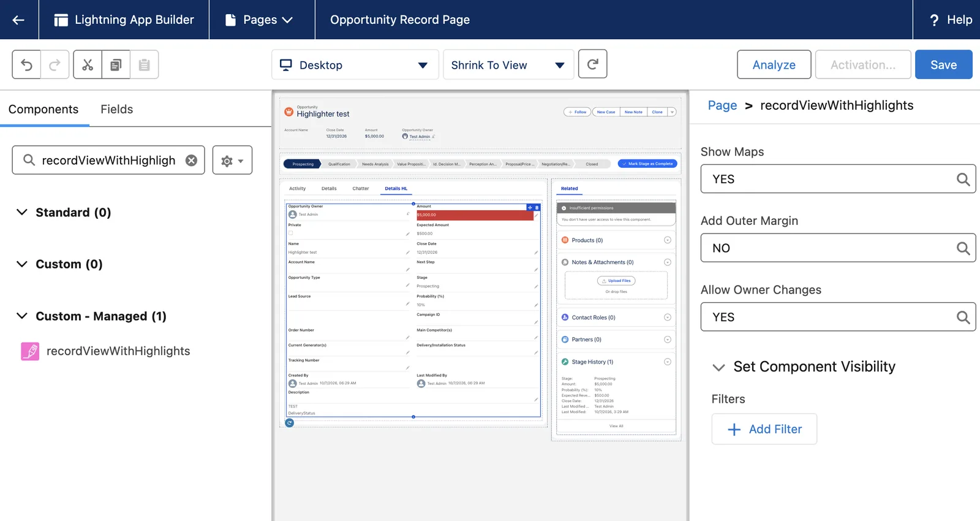
Task: Open the Allow Owner Changes lookup search icon
Action: [963, 318]
